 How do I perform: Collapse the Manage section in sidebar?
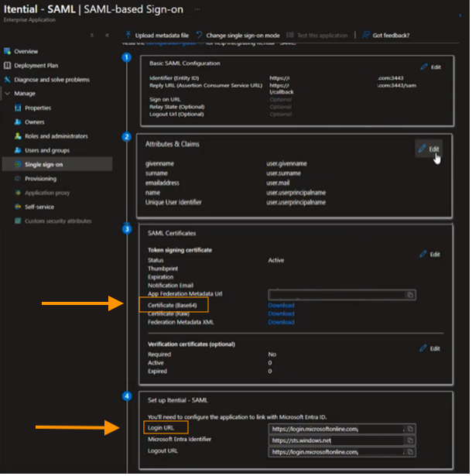click(8, 94)
